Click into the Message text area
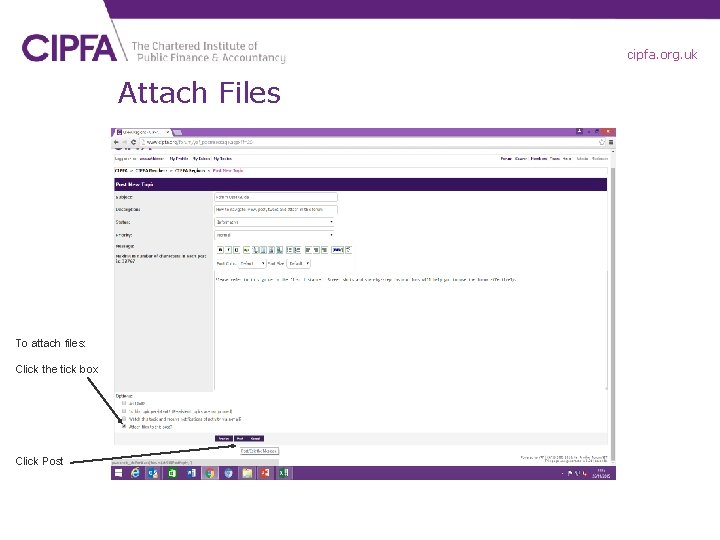This screenshot has width=720, height=540. (x=411, y=331)
